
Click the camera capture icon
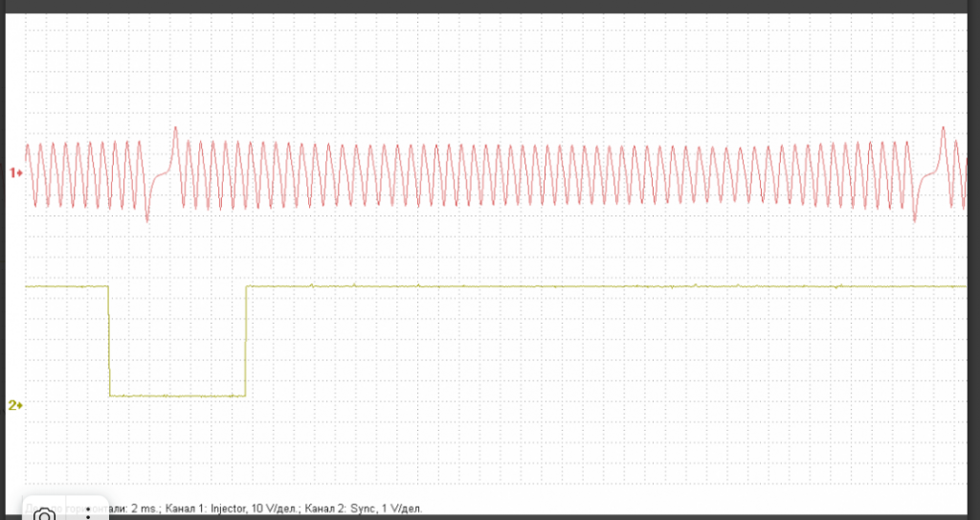(x=44, y=514)
